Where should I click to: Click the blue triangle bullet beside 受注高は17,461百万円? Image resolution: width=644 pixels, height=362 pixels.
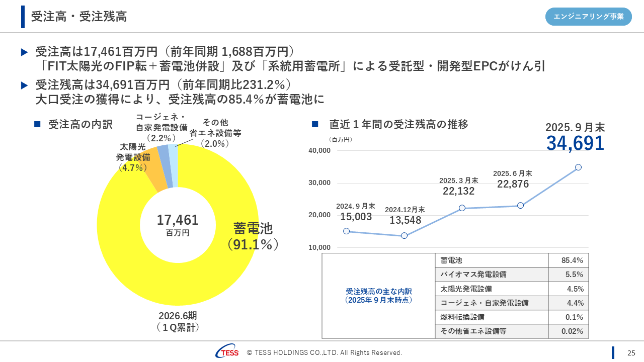coord(25,52)
